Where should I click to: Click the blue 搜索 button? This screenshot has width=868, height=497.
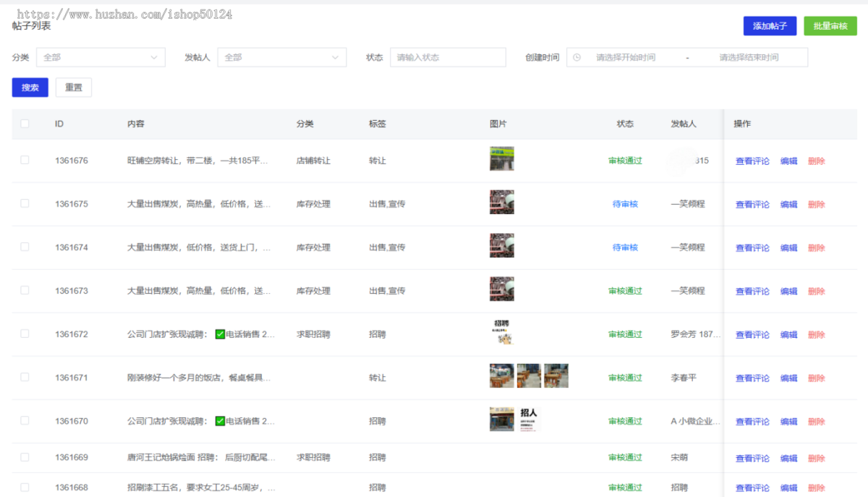(x=30, y=88)
